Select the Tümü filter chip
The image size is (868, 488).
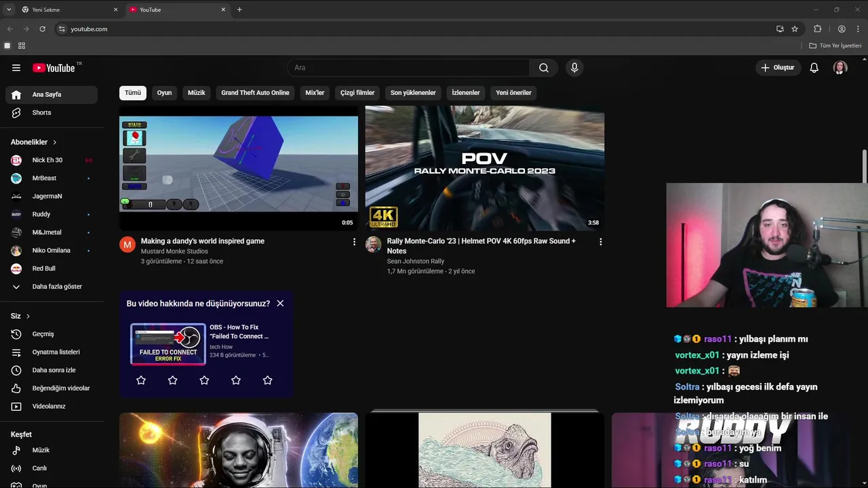133,93
